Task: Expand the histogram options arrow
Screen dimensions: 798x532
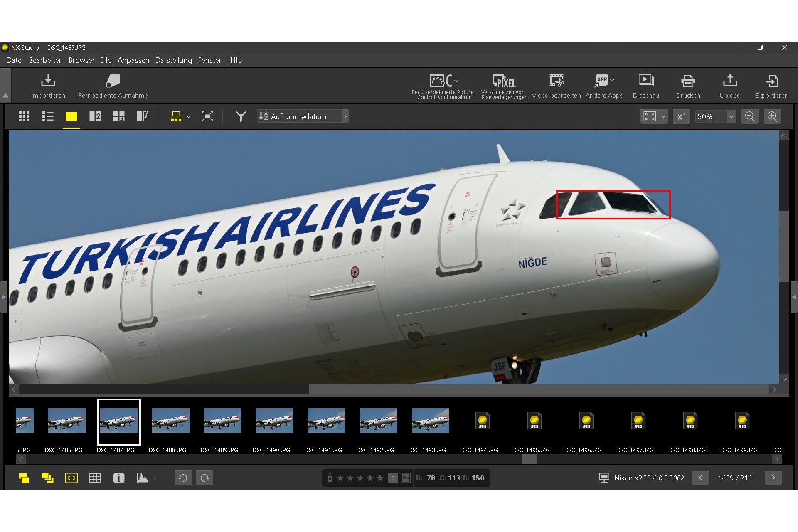Action: click(155, 478)
